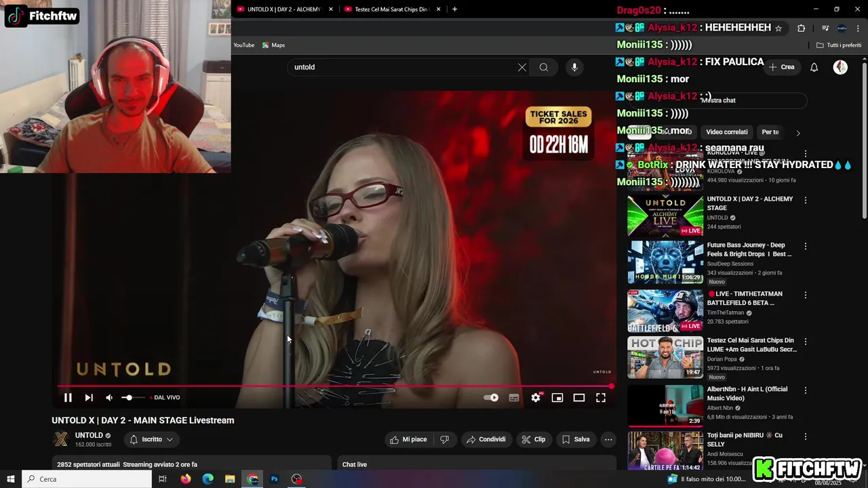Viewport: 868px width, 488px height.
Task: Open Tutti i preferiti bookmarks folder
Action: pos(839,45)
